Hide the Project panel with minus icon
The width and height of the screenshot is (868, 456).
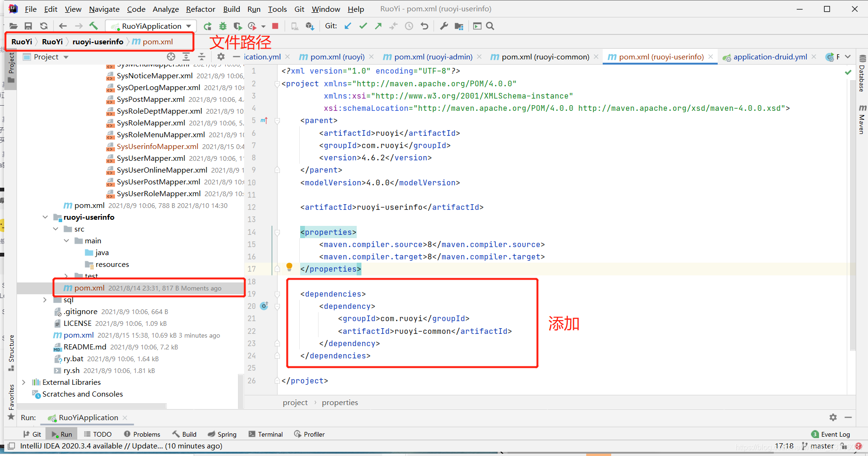[236, 57]
